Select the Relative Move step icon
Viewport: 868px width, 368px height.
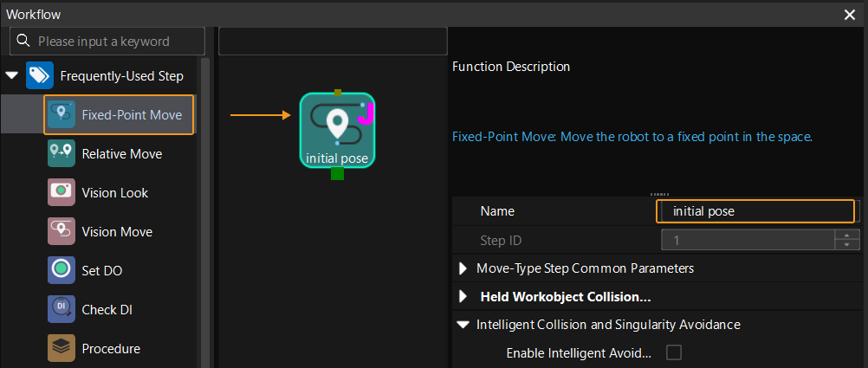(x=61, y=153)
